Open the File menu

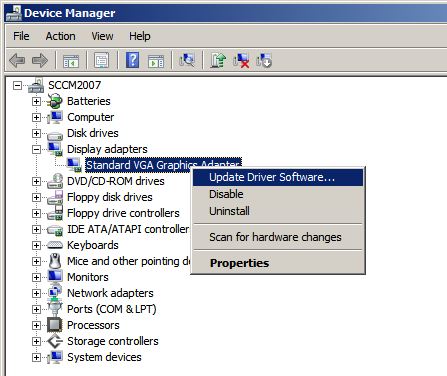pyautogui.click(x=21, y=36)
